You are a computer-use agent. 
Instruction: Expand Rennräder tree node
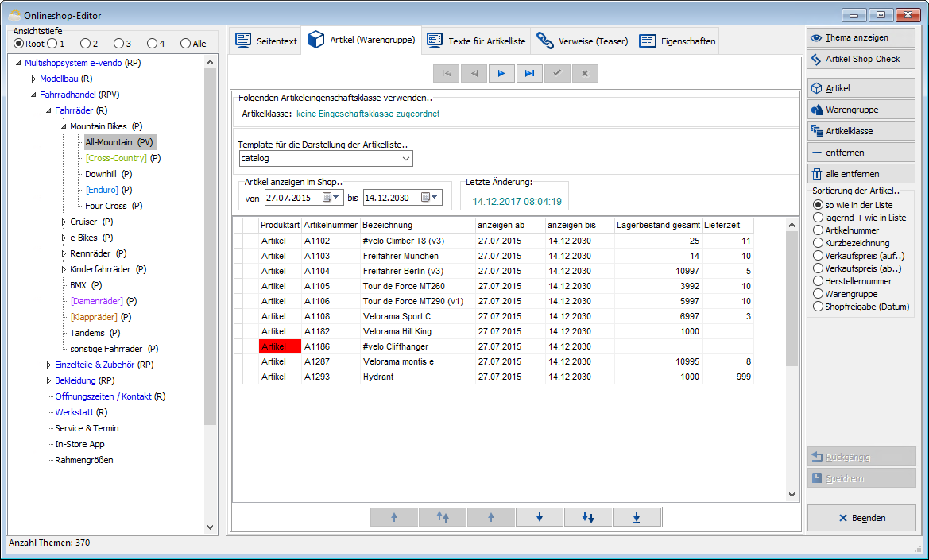64,253
